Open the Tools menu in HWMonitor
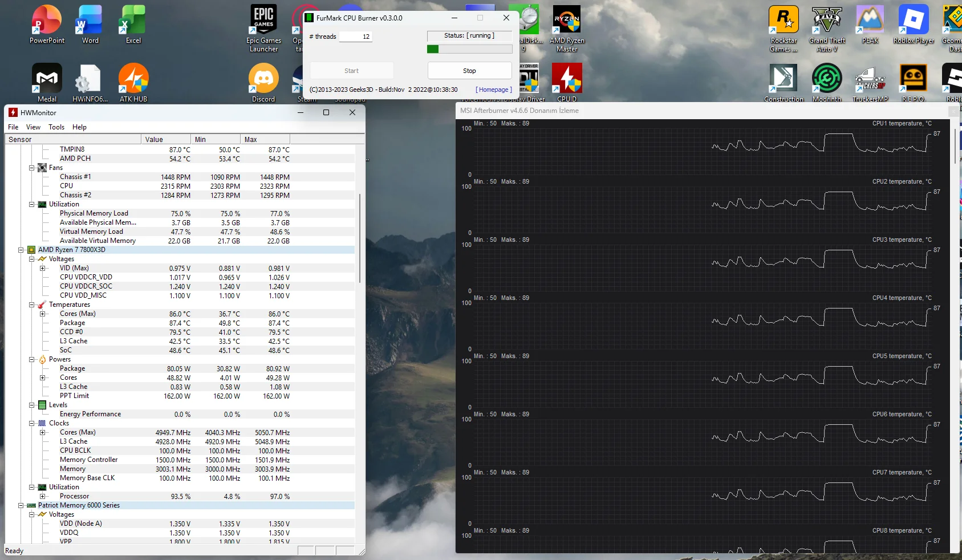962x560 pixels. (x=56, y=127)
